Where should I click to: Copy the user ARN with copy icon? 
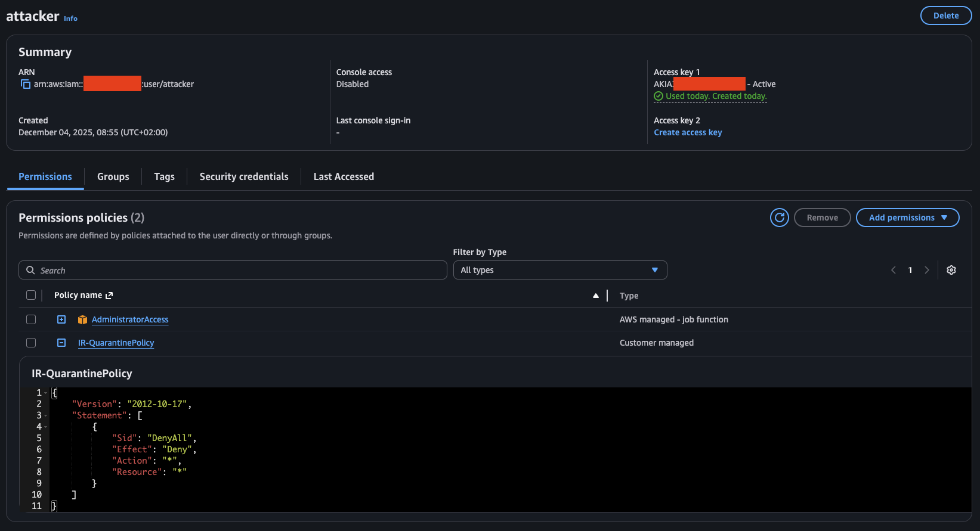coord(26,84)
